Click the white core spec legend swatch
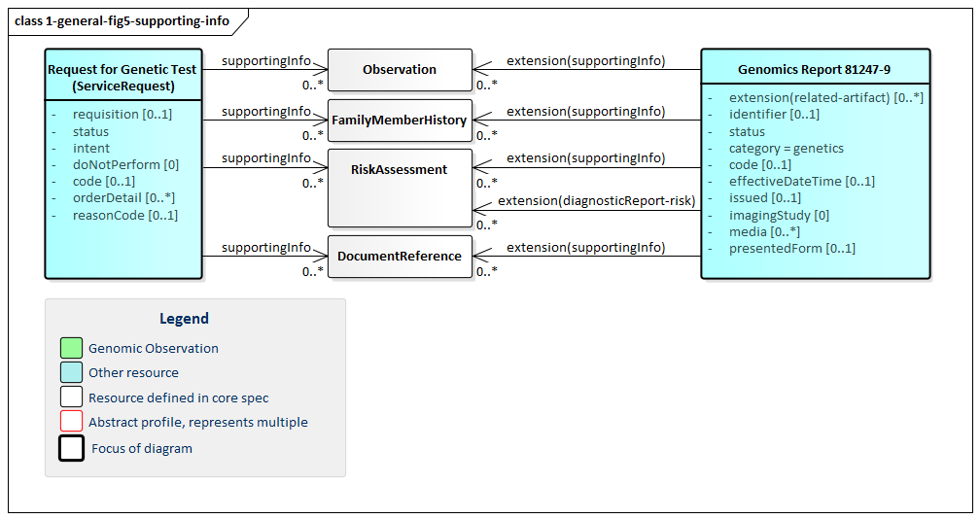The width and height of the screenshot is (980, 519). coord(71,398)
